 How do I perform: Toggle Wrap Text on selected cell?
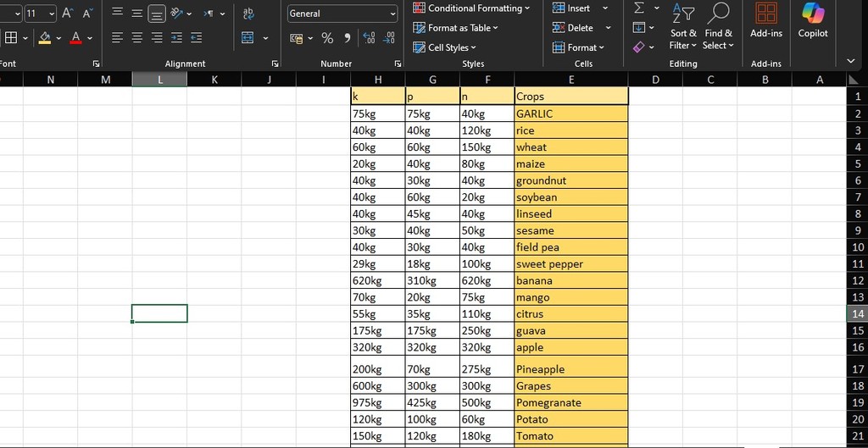click(248, 14)
